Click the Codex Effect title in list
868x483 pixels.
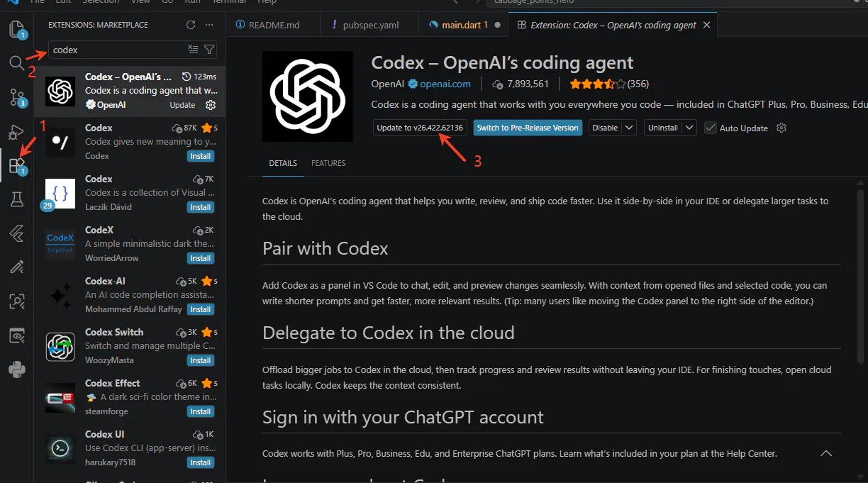coord(112,383)
